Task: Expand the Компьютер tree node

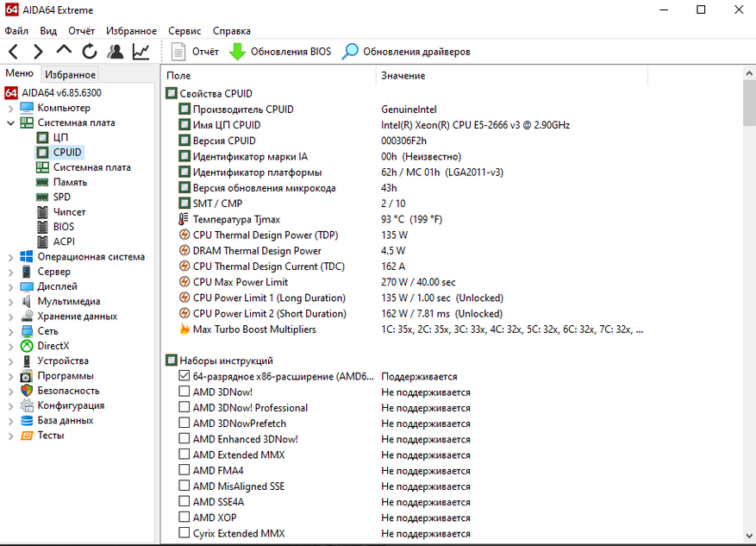Action: tap(10, 109)
